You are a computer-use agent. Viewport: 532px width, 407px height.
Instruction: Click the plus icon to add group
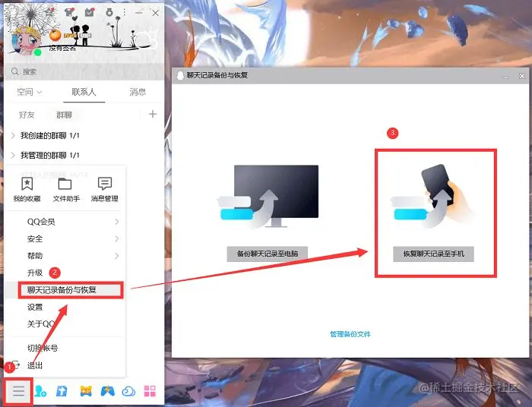[x=153, y=114]
